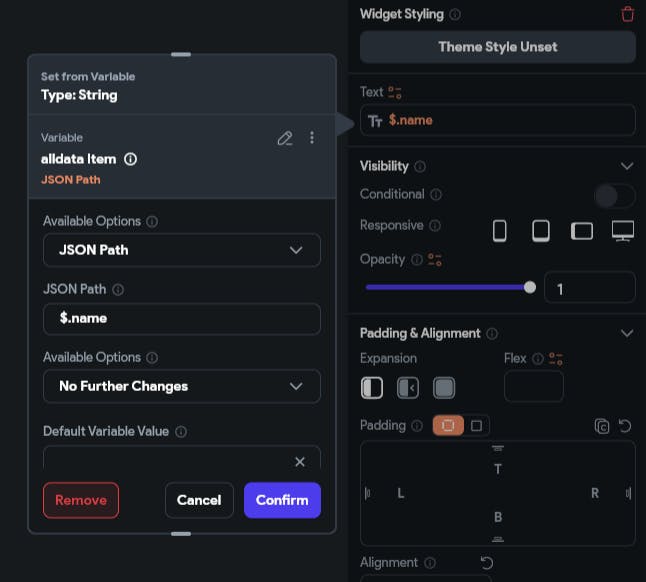
Task: Click the Default Variable Value input
Action: (182, 458)
